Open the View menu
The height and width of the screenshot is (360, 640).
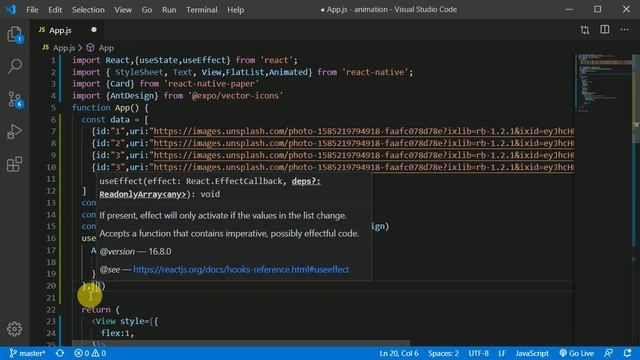(123, 10)
